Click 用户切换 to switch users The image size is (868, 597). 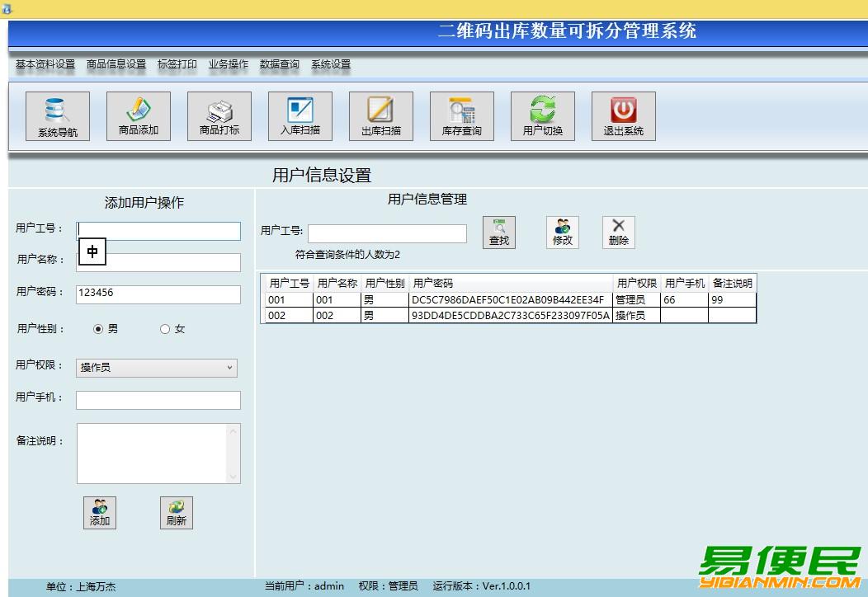pos(542,116)
